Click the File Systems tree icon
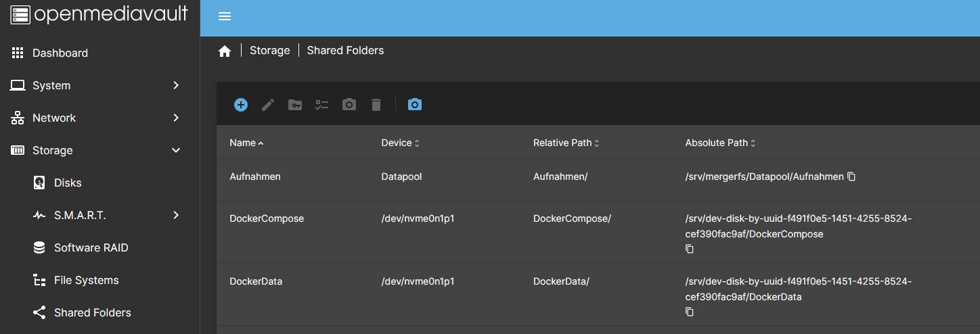This screenshot has height=334, width=980. 39,280
